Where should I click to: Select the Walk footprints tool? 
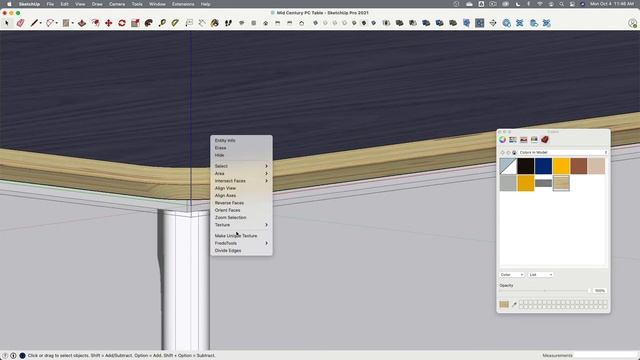228,23
